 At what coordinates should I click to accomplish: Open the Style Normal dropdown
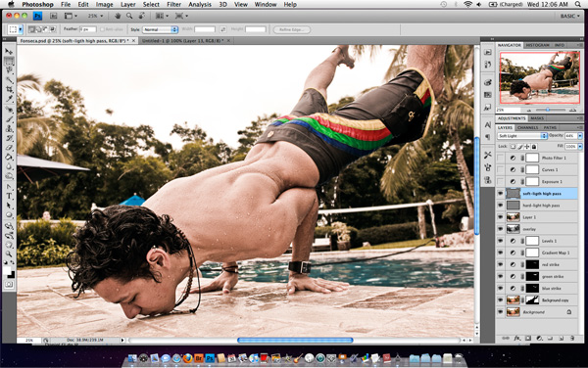(x=160, y=29)
